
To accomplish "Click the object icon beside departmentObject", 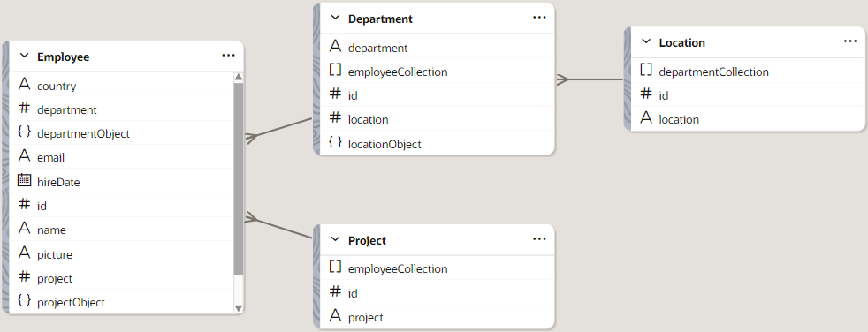I will 24,132.
